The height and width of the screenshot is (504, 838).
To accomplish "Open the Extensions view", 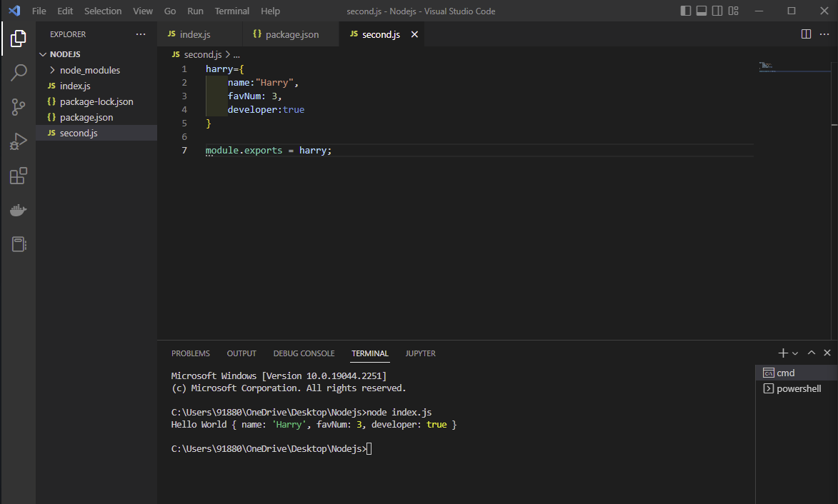I will (x=18, y=176).
